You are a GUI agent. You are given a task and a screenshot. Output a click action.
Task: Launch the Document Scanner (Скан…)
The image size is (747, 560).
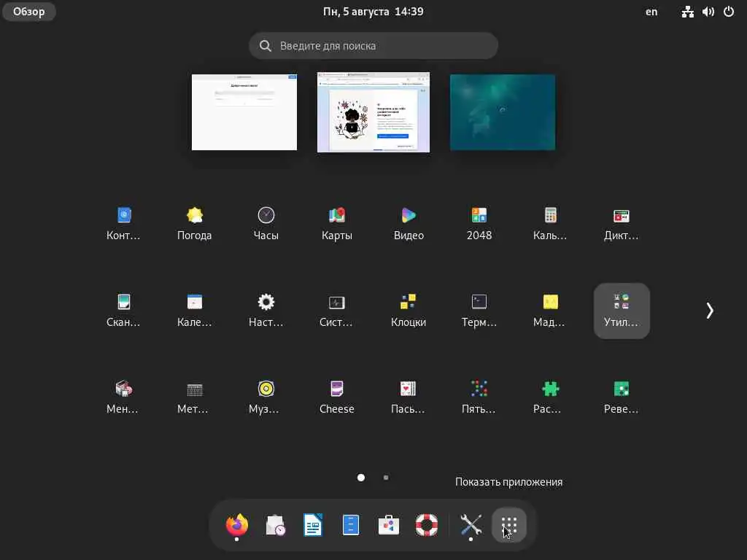[123, 311]
